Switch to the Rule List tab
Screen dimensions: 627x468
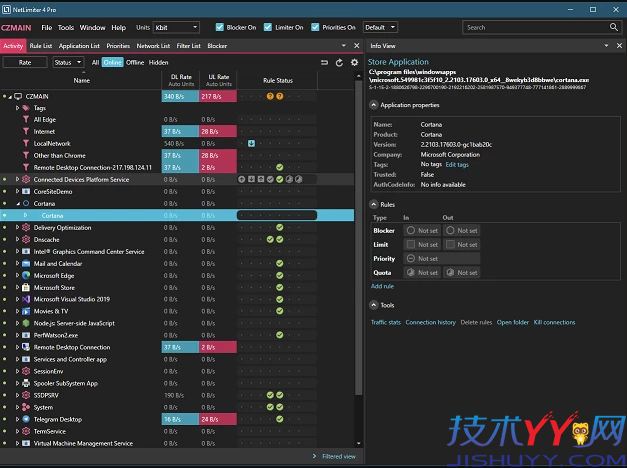[x=41, y=46]
